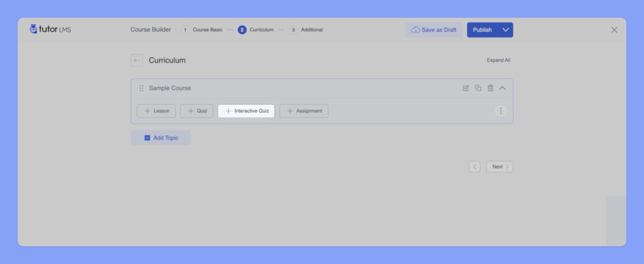Viewport: 644px width, 264px height.
Task: Delete Sample Course using the trash icon
Action: [490, 88]
